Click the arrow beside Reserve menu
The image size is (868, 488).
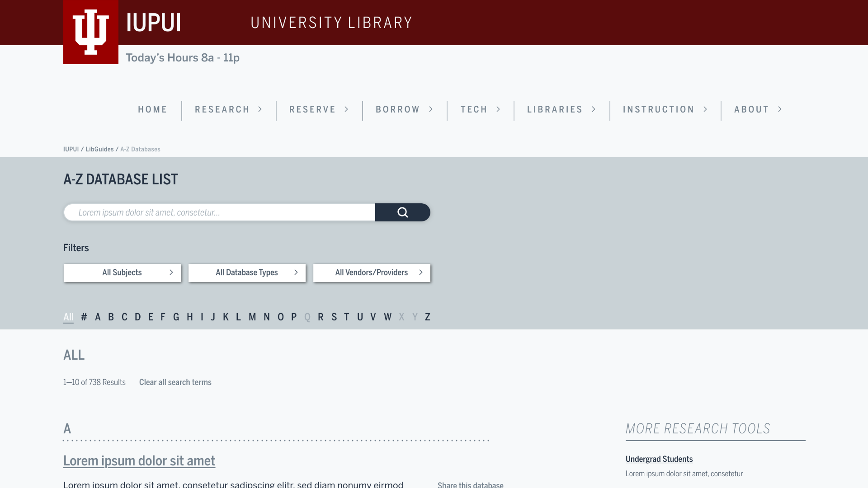click(347, 109)
